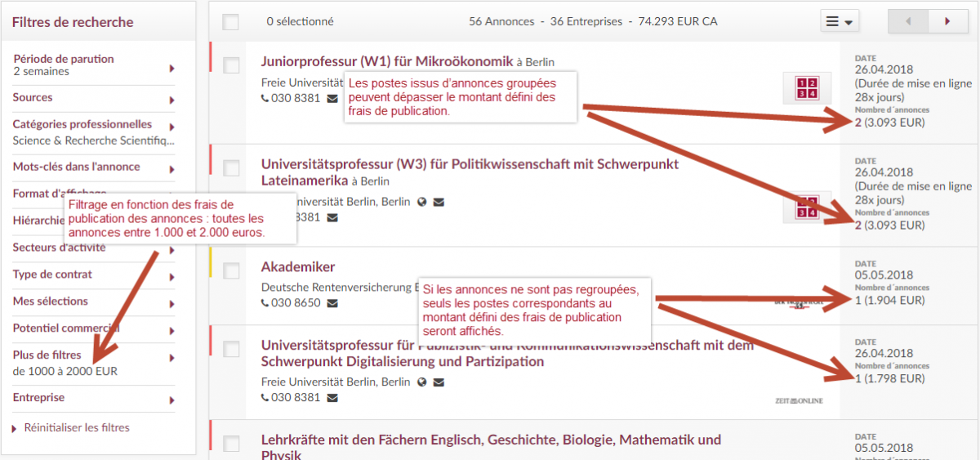This screenshot has width=980, height=460.
Task: Check the Universitätsprofessur für Publizistik listing checkbox
Action: pyautogui.click(x=231, y=349)
